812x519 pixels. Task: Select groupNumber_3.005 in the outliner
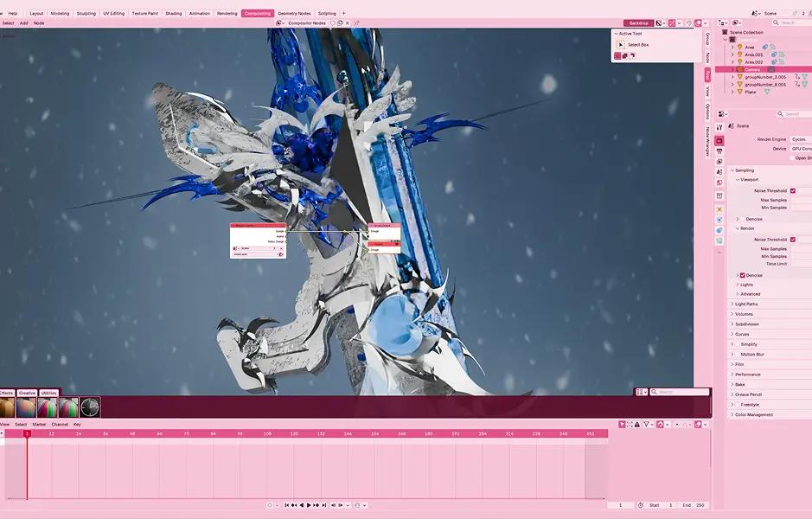click(765, 77)
